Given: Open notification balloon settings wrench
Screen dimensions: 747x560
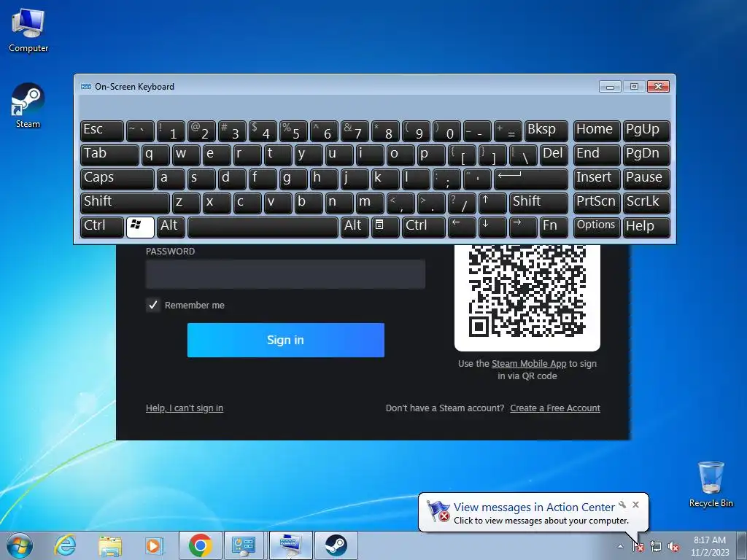Looking at the screenshot, I should pos(622,505).
